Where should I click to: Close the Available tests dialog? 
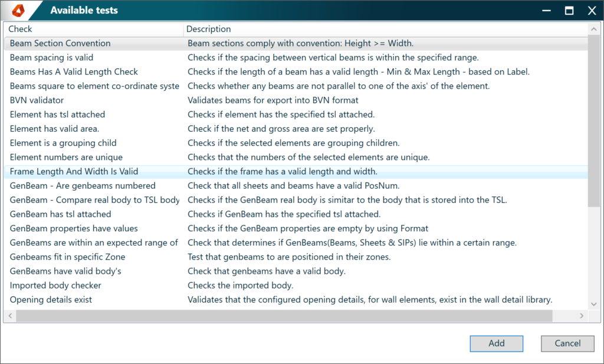592,11
